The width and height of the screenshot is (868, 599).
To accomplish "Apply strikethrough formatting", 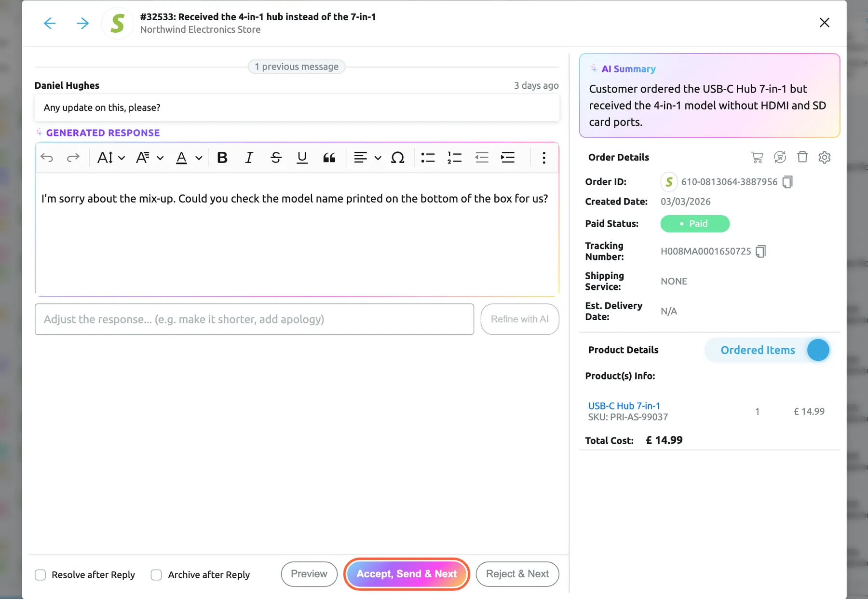I will point(276,158).
